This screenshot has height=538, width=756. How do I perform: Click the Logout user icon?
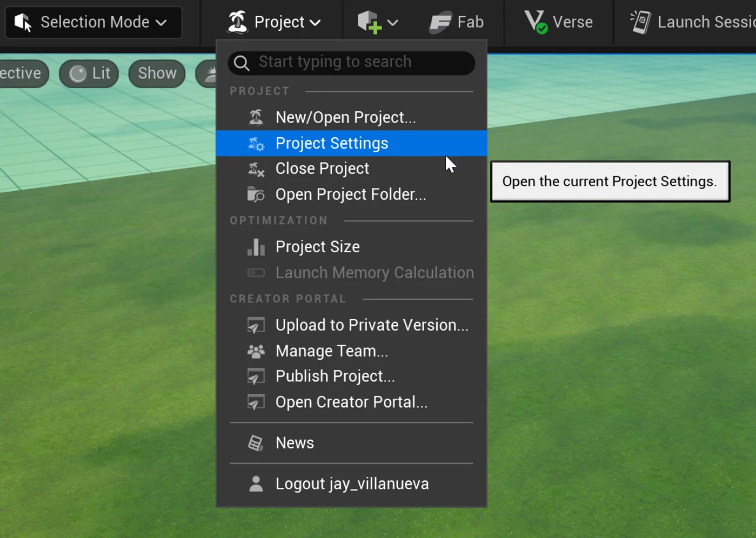pyautogui.click(x=256, y=484)
